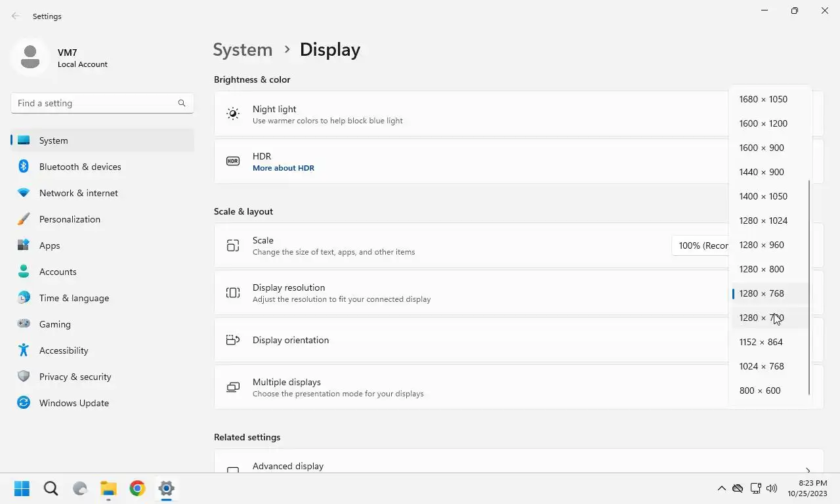
Task: Click the Gaming controller icon
Action: pos(24,324)
